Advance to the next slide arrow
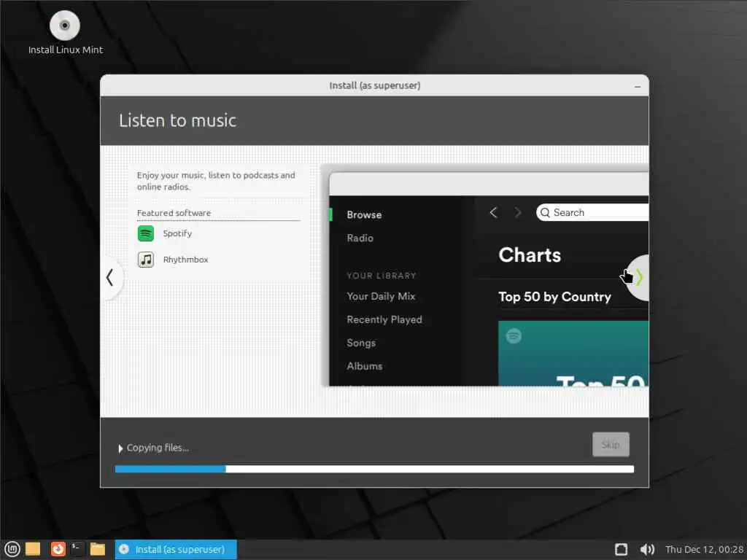The height and width of the screenshot is (560, 747). pos(639,277)
